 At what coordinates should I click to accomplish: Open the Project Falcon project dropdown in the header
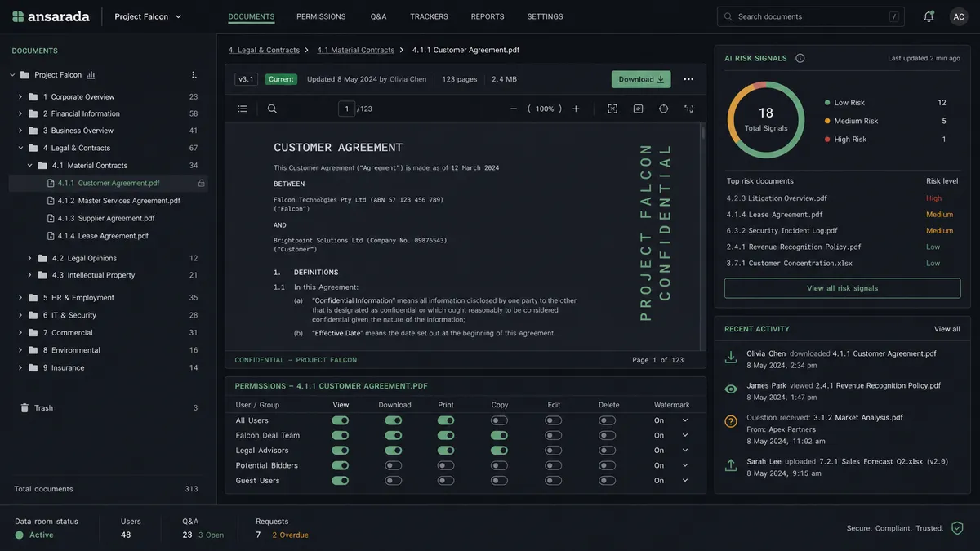(149, 16)
